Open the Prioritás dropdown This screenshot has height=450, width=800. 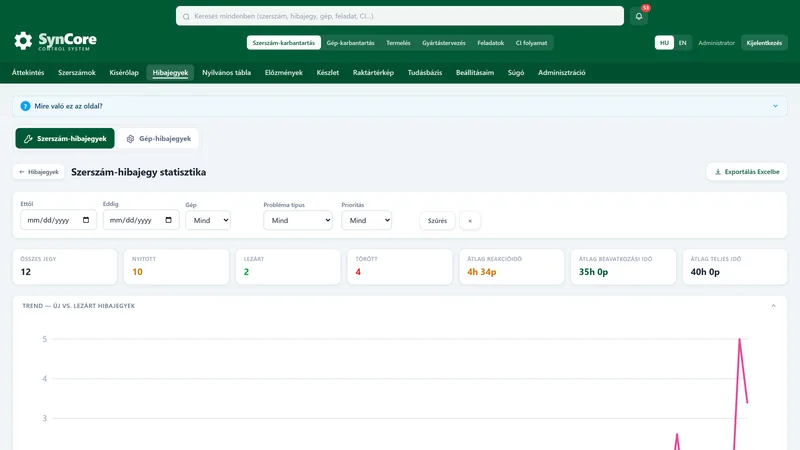coord(366,220)
